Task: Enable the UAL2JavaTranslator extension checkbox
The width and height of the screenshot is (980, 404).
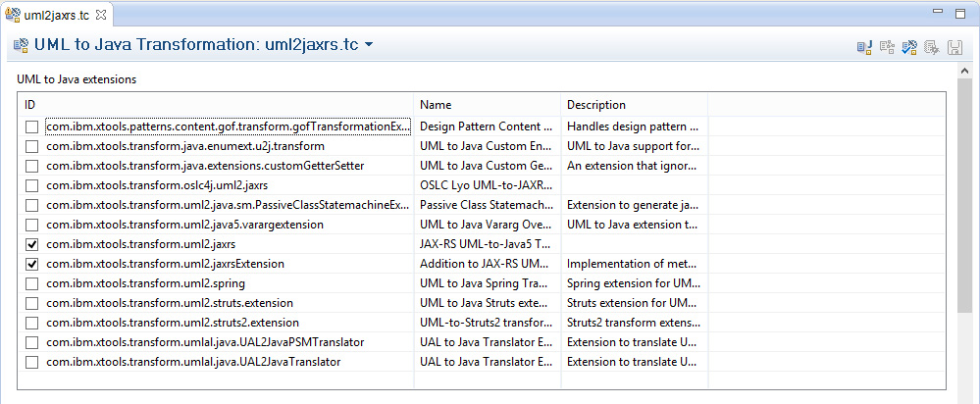Action: coord(31,362)
